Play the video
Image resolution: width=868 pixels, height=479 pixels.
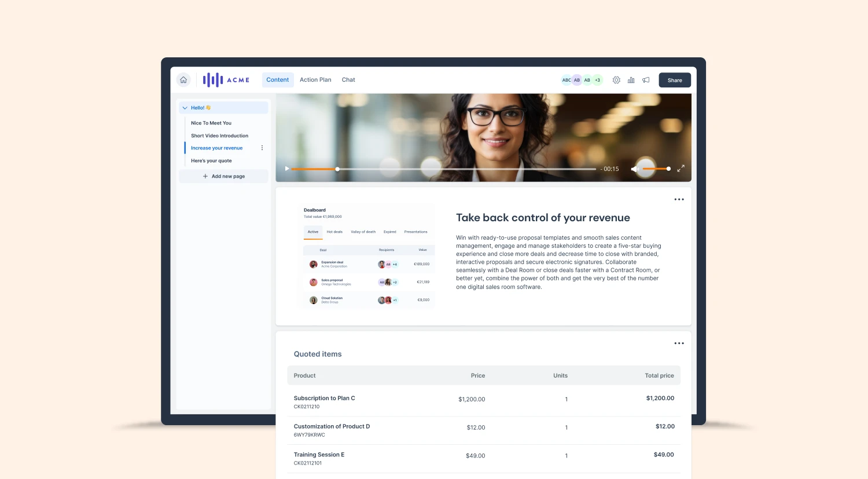point(286,169)
